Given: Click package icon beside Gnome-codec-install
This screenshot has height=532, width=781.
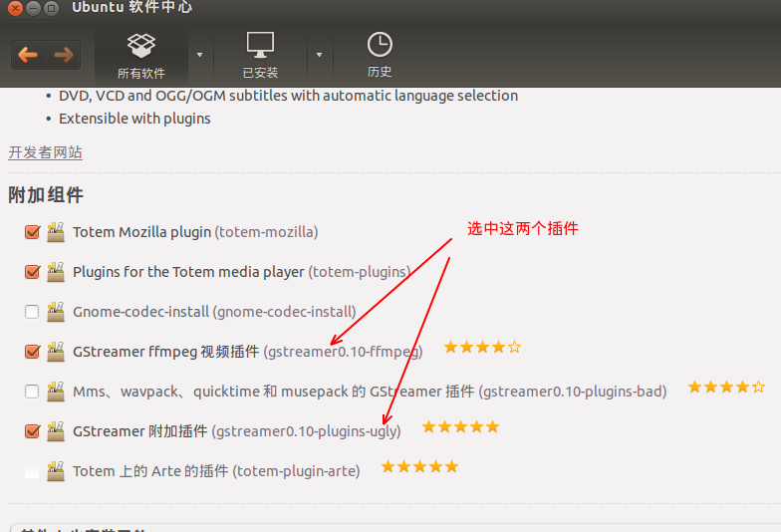Looking at the screenshot, I should coord(56,312).
